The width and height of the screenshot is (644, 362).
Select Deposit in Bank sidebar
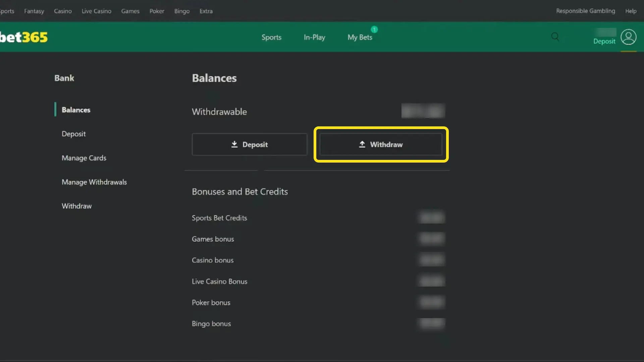click(73, 134)
